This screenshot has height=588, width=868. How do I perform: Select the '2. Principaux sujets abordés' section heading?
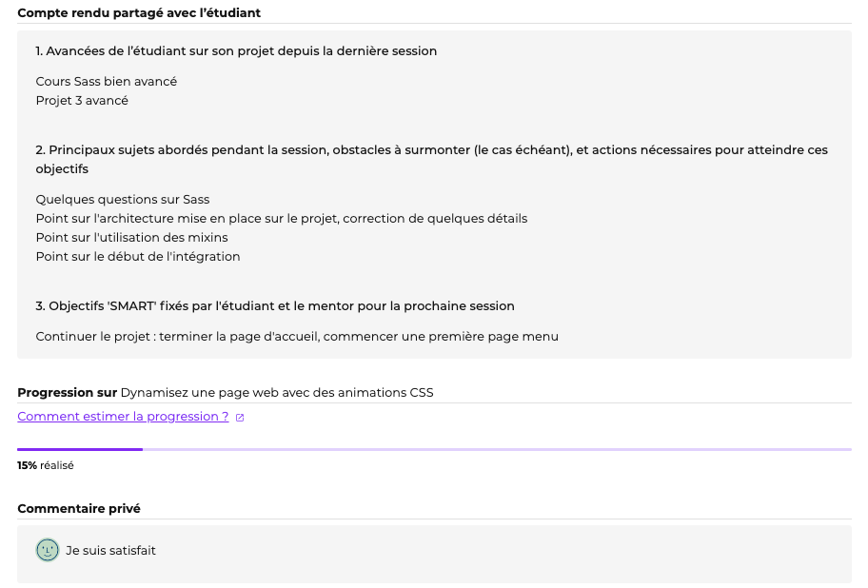pos(431,150)
